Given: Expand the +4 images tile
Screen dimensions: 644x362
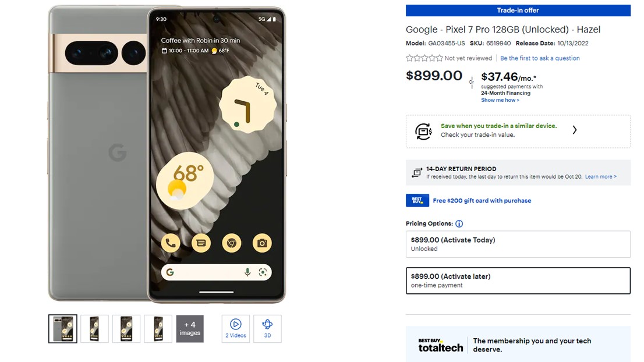Looking at the screenshot, I should 190,329.
